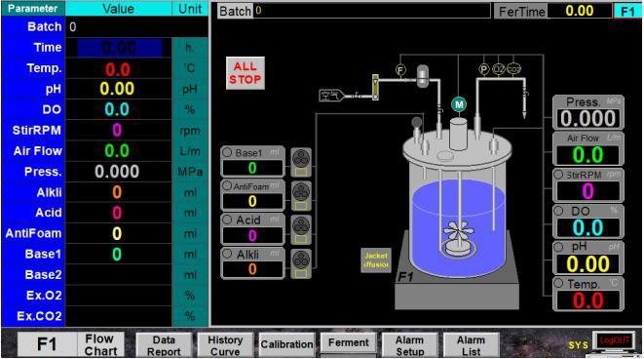644x359 pixels.
Task: Click the Time value in parameter table
Action: pyautogui.click(x=120, y=48)
